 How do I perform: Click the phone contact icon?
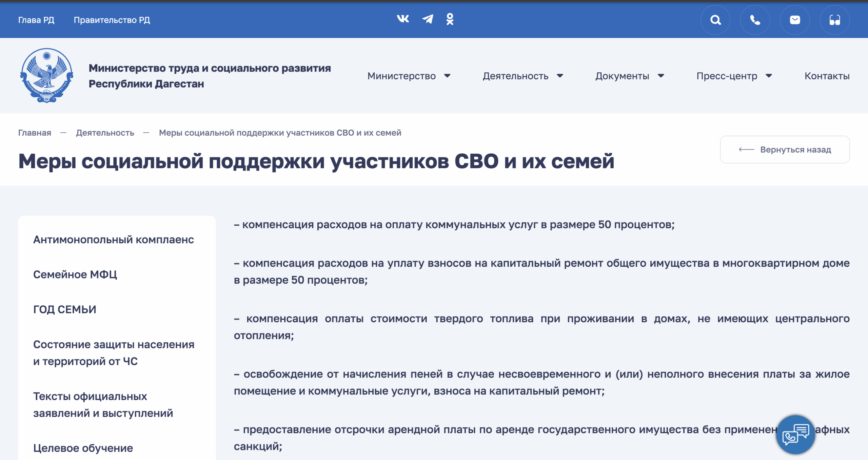(x=755, y=20)
